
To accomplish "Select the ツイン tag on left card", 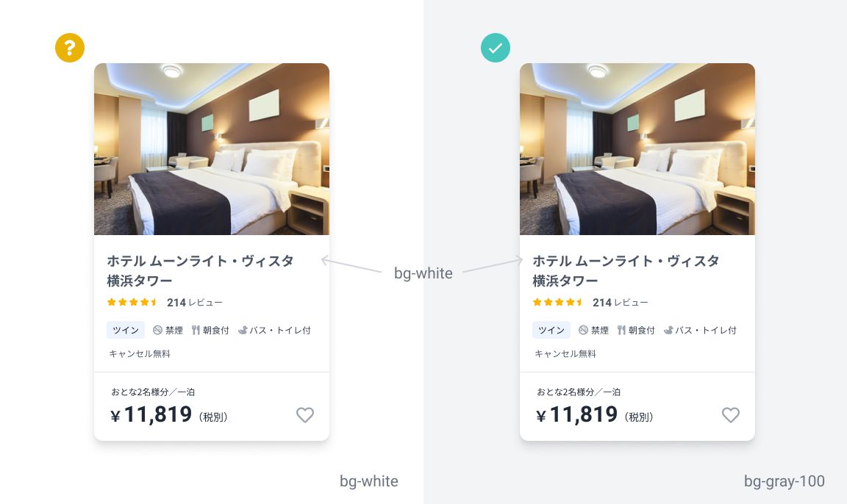I will [x=125, y=330].
